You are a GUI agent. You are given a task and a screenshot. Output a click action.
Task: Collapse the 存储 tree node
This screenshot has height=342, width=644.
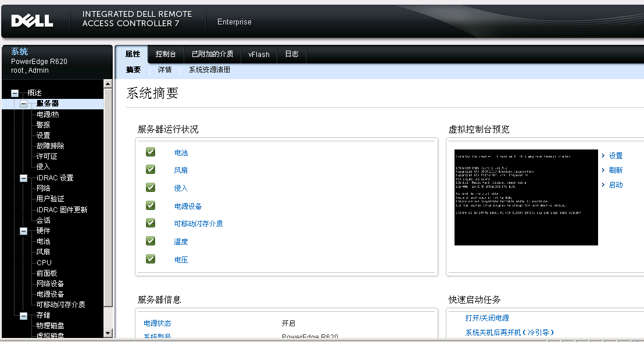[x=23, y=316]
